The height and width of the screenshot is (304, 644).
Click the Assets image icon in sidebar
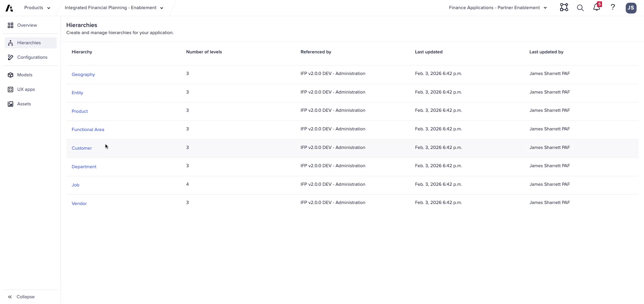pos(10,104)
